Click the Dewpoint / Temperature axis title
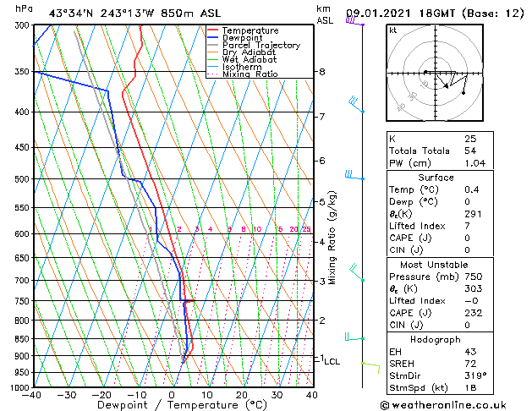Screen dimensions: 532x411 tap(182, 405)
